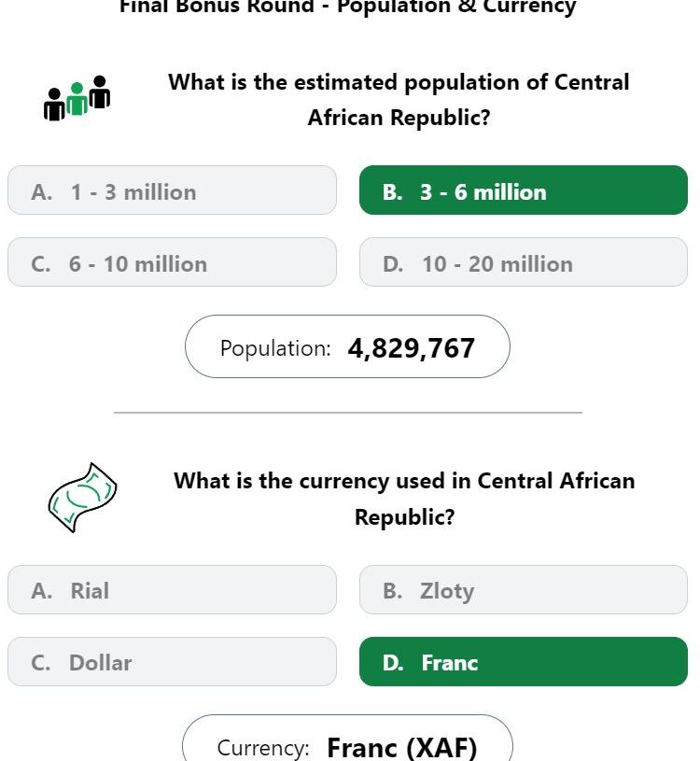Click the horizontal divider between questions

[x=348, y=413]
